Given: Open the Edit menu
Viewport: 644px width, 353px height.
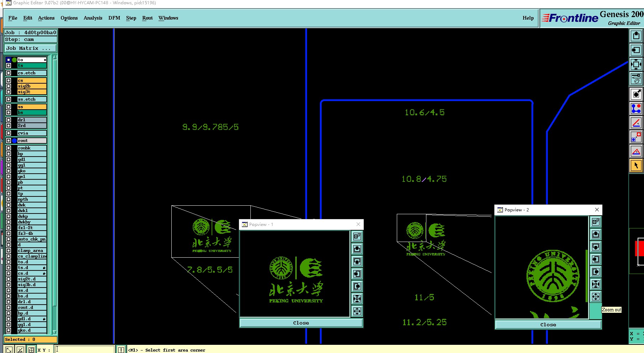Looking at the screenshot, I should click(x=28, y=18).
